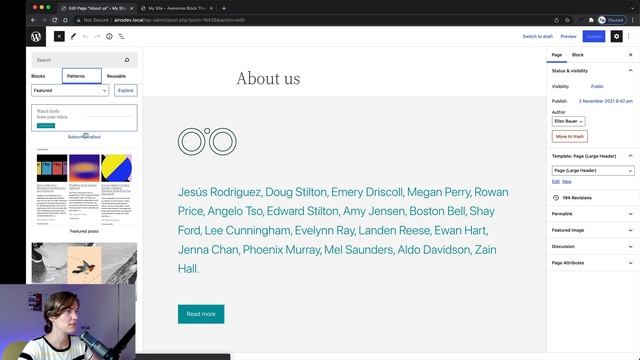Open the browser home button
Image resolution: width=640 pixels, height=360 pixels.
pyautogui.click(x=65, y=20)
